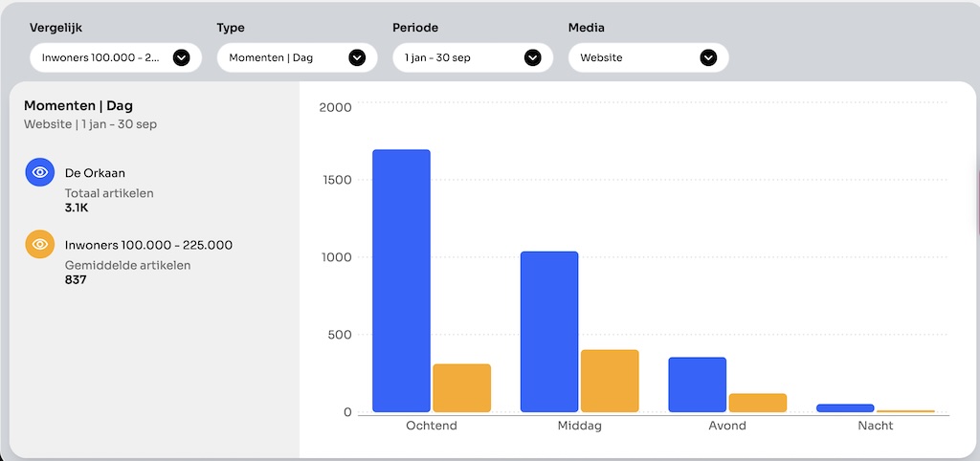This screenshot has height=461, width=980.
Task: Click the chevron icon in Type dropdown
Action: [357, 57]
